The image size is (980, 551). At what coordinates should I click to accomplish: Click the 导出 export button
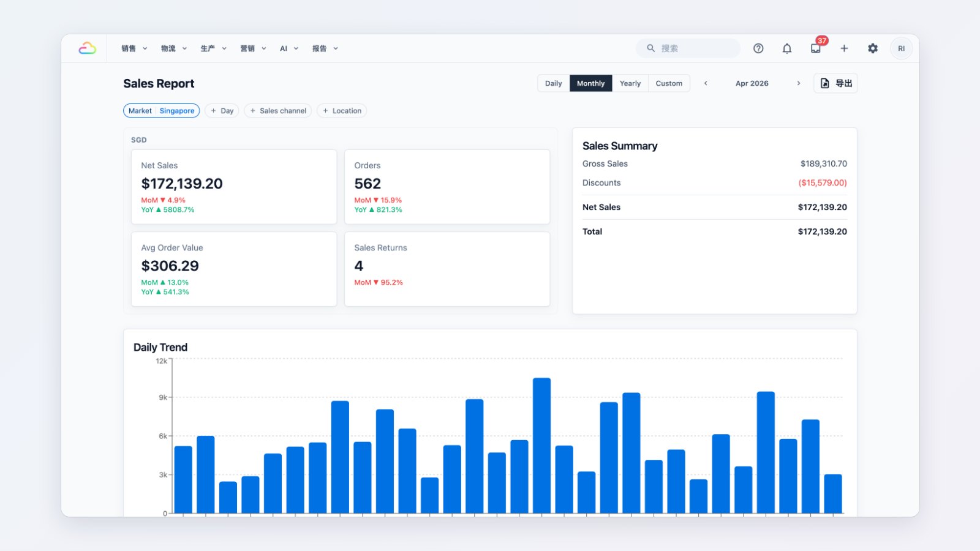tap(835, 83)
